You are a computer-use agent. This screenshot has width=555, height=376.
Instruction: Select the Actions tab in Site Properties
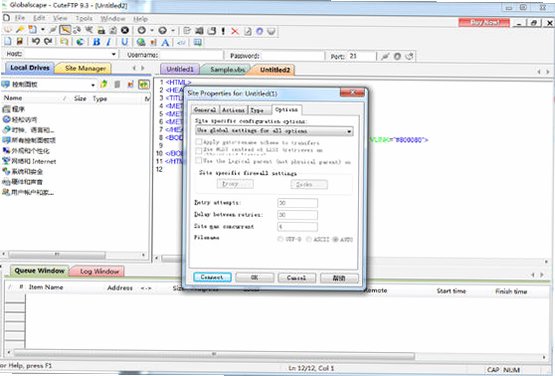233,110
